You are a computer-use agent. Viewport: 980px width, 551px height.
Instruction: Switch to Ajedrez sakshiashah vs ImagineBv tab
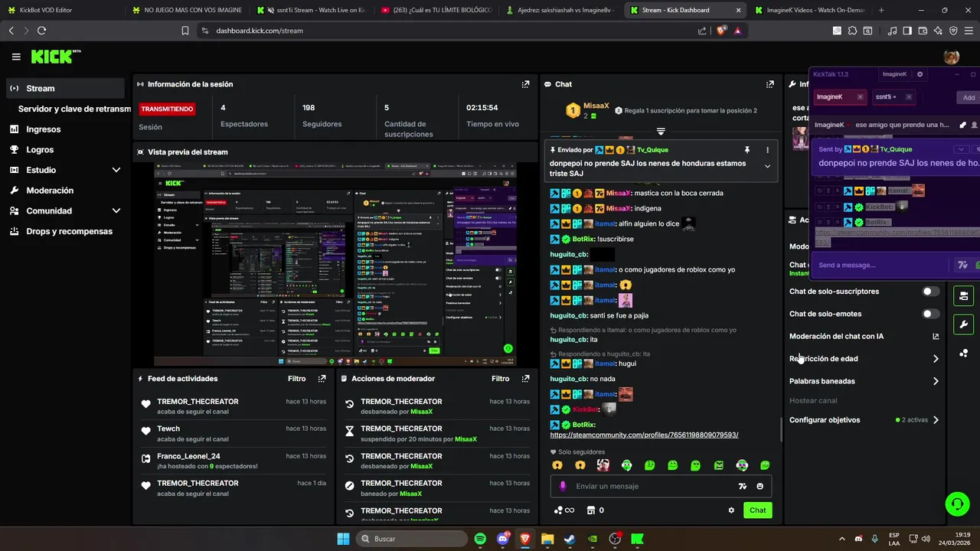561,10
